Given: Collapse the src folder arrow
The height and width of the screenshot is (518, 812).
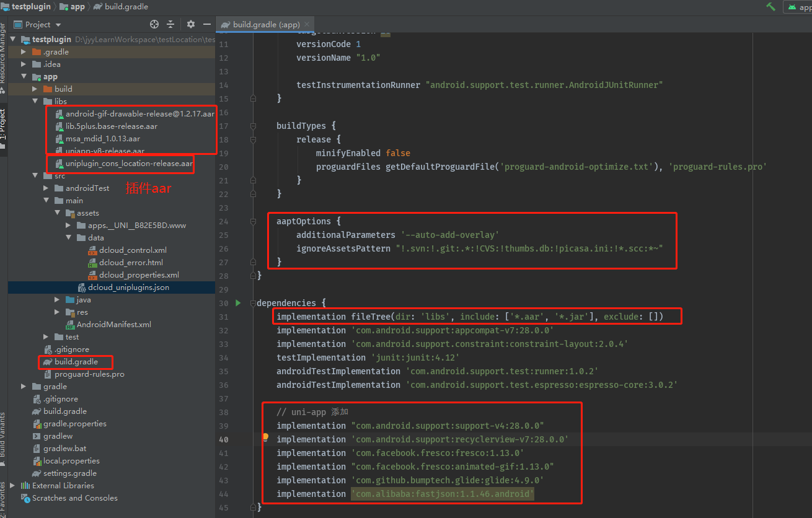Looking at the screenshot, I should click(35, 176).
